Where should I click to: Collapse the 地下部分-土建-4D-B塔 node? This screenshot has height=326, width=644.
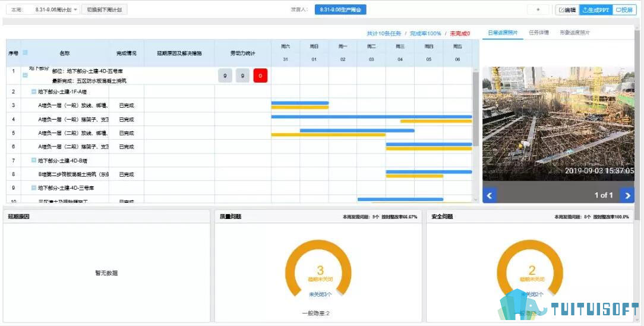34,161
